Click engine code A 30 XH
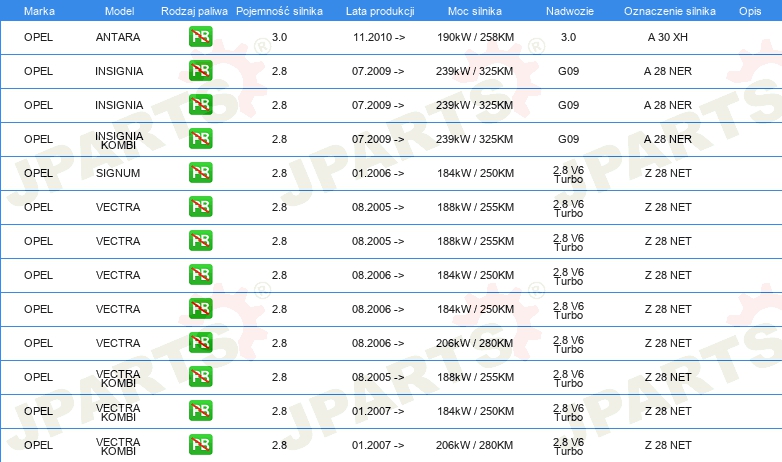 tap(668, 37)
